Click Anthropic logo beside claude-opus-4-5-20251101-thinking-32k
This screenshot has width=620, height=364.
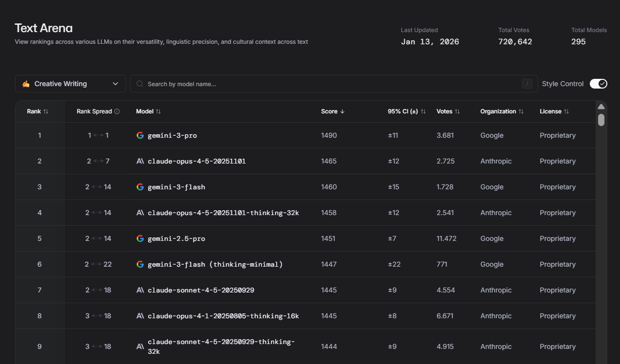pos(140,213)
